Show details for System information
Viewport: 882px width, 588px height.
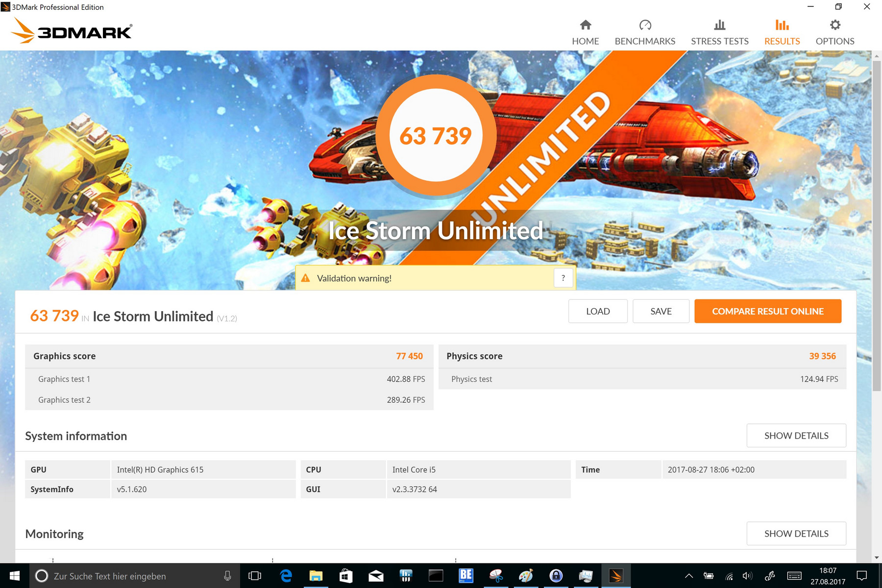coord(796,436)
